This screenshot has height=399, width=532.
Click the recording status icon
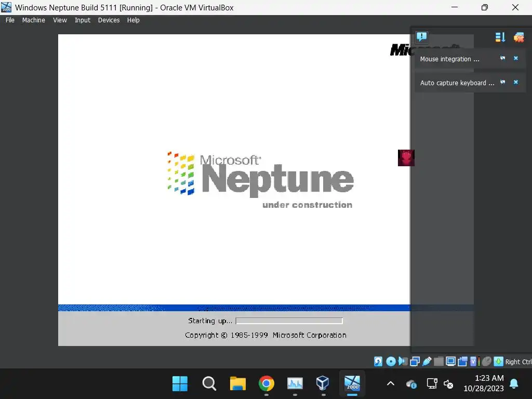[x=462, y=362]
